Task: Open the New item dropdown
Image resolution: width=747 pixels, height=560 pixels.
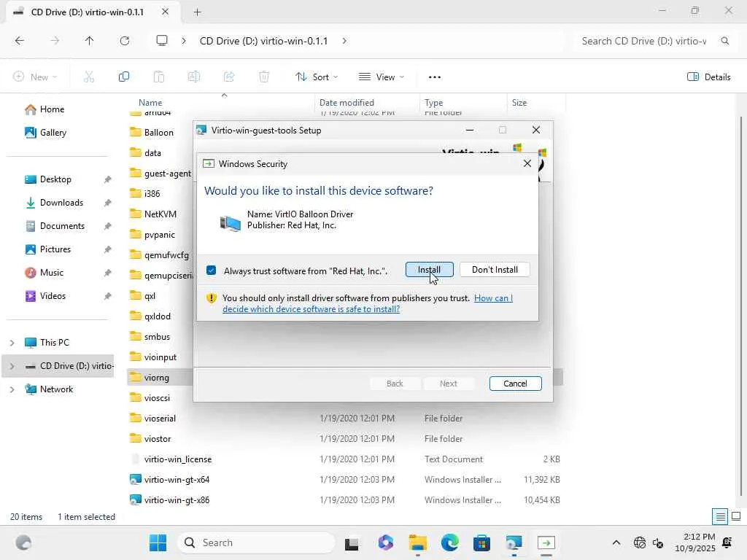Action: (35, 77)
